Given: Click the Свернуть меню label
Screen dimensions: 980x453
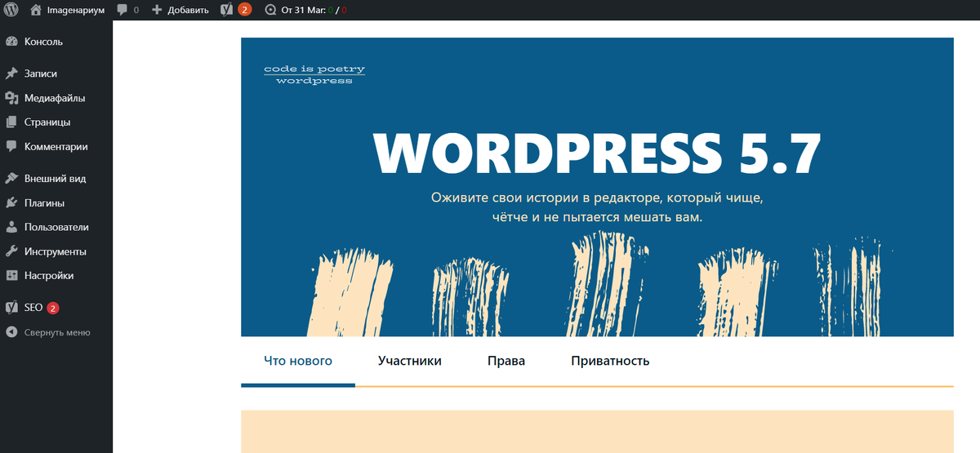Looking at the screenshot, I should 57,332.
